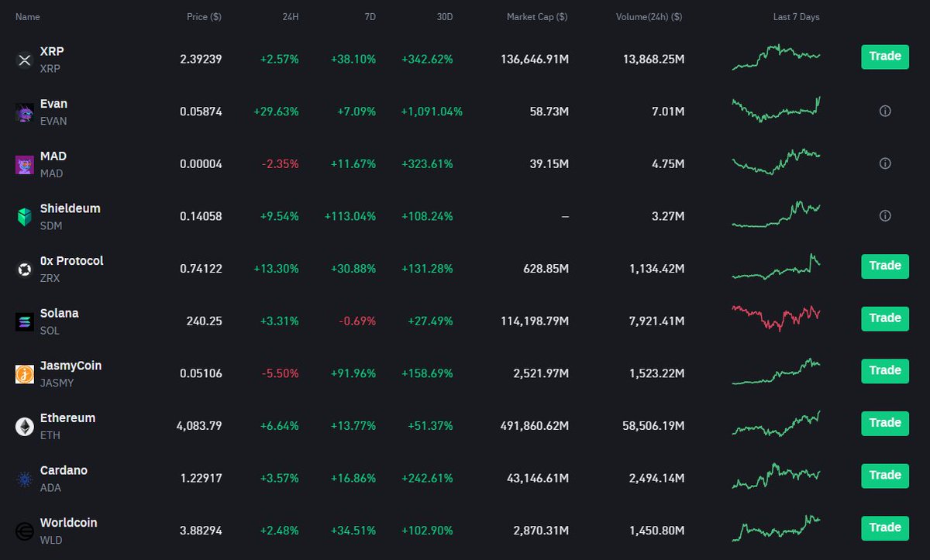Click the Shieldeum logo icon
Screen dimensions: 930x560
coord(24,217)
